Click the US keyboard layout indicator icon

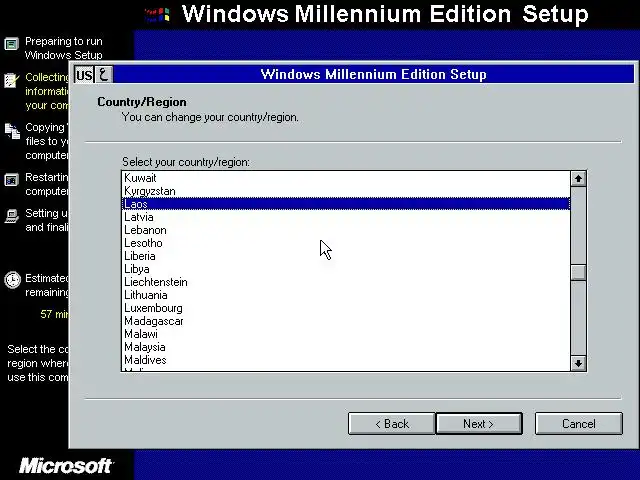[x=84, y=75]
